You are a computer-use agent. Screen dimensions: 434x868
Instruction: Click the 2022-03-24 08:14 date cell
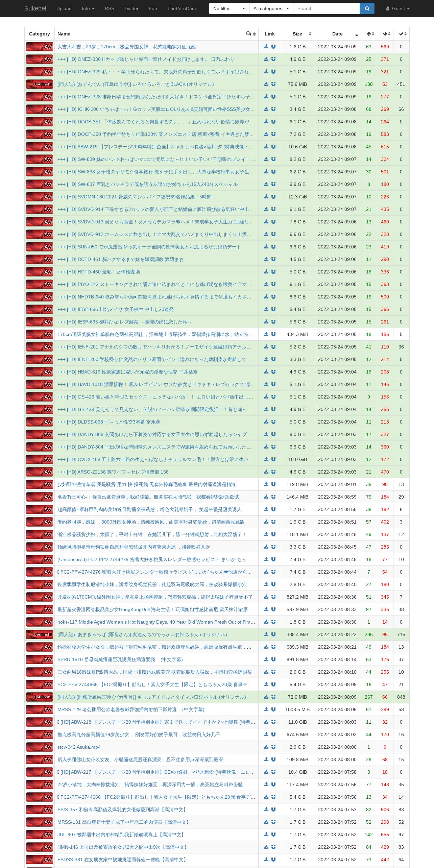(337, 659)
